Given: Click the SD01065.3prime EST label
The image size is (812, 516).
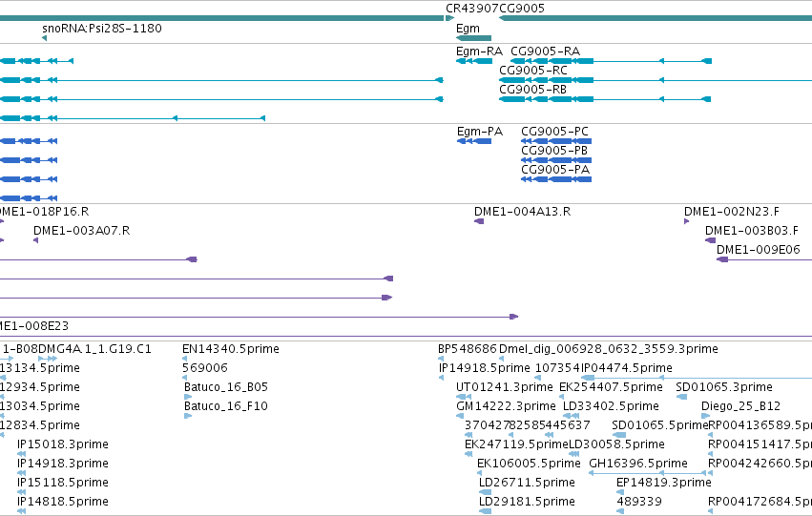Looking at the screenshot, I should click(724, 387).
